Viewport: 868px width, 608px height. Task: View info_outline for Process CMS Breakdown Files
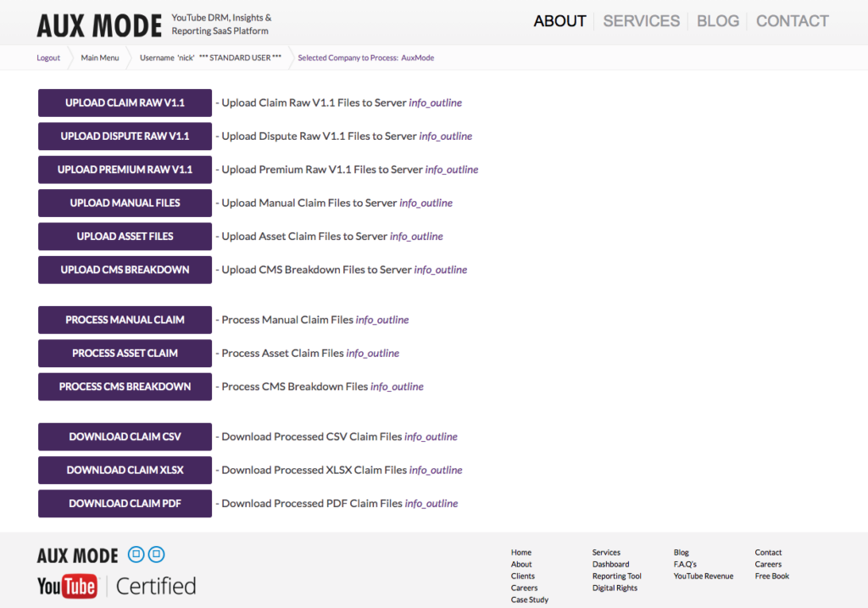point(397,387)
